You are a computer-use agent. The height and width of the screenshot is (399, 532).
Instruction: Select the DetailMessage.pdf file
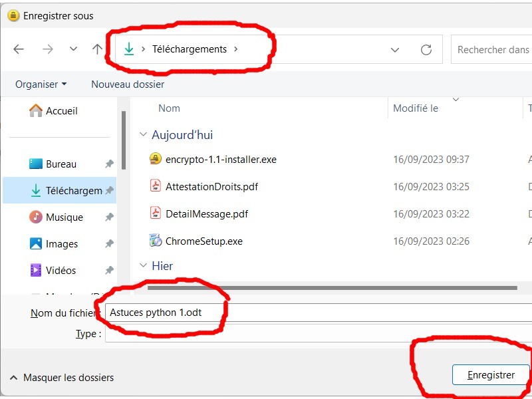[x=206, y=214]
